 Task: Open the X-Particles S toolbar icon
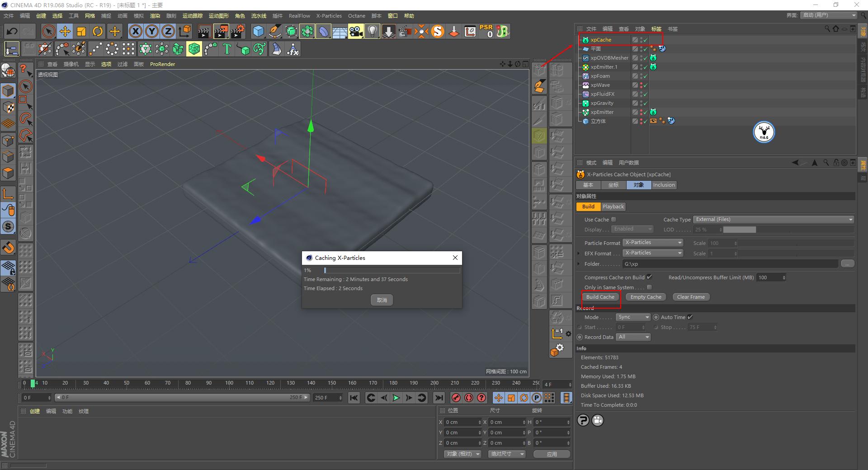[x=437, y=31]
